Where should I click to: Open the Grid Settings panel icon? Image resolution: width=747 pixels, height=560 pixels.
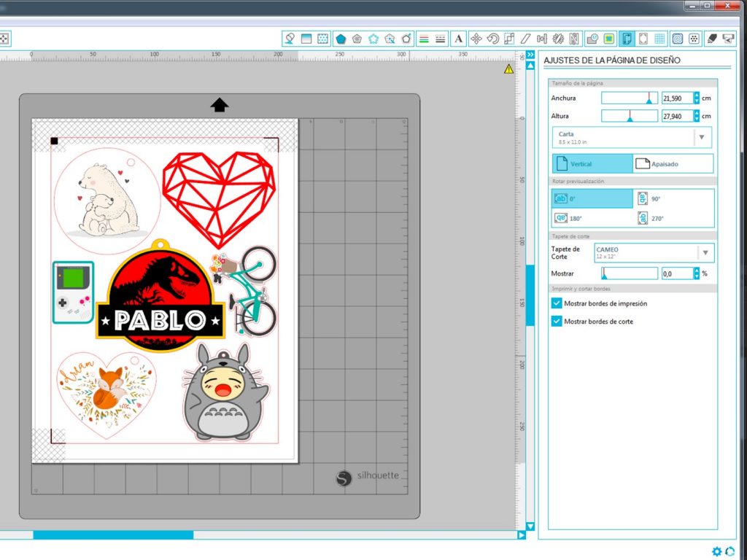pyautogui.click(x=659, y=39)
